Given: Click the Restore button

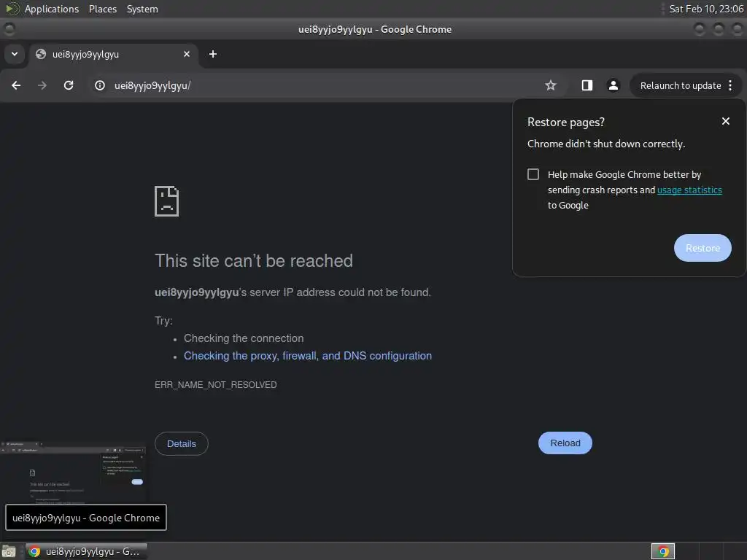Looking at the screenshot, I should point(703,248).
